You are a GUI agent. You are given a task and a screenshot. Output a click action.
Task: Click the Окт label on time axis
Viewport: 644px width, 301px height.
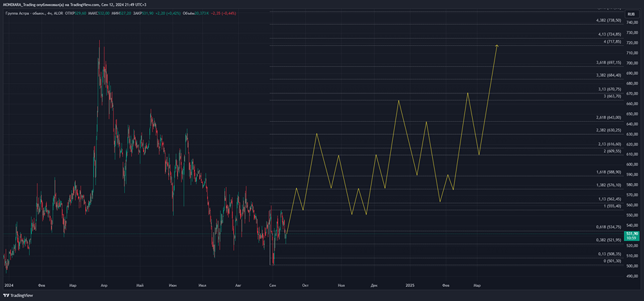click(305, 285)
